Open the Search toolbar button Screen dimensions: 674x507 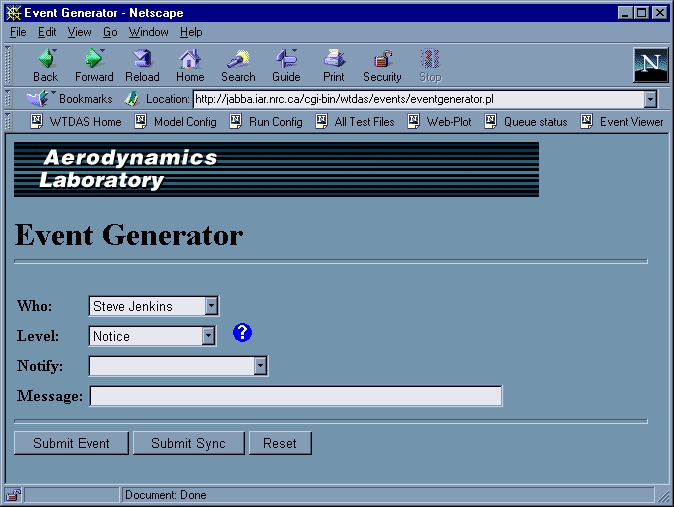[x=238, y=65]
